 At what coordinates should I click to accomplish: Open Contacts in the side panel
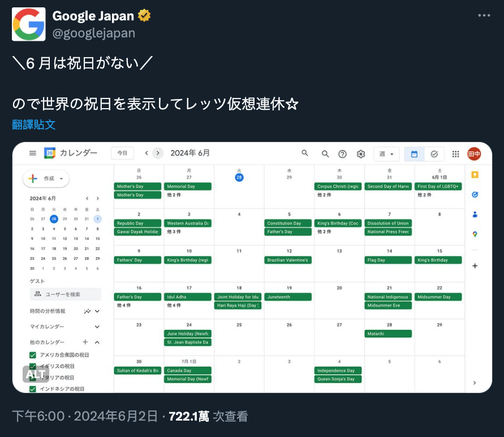[475, 215]
